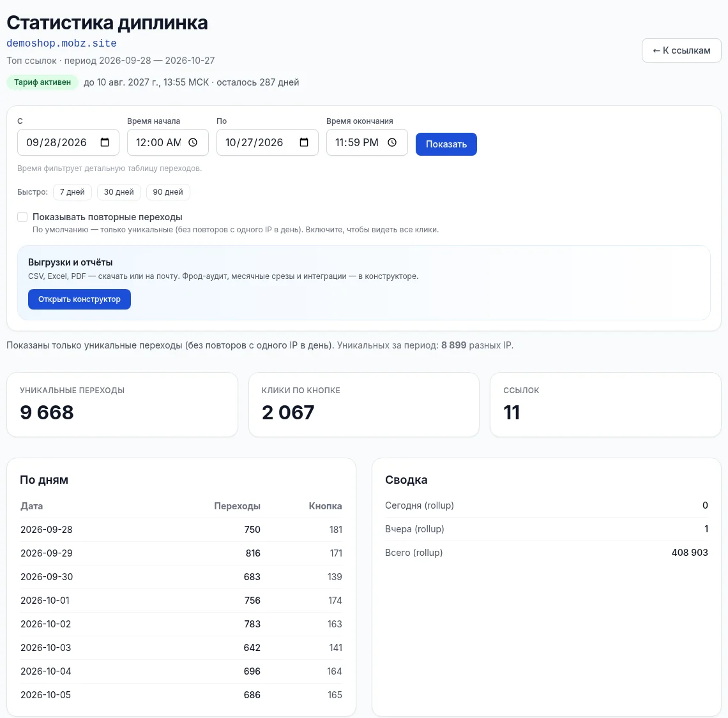Image resolution: width=728 pixels, height=718 pixels.
Task: Open clock picker for end time
Action: [x=392, y=142]
